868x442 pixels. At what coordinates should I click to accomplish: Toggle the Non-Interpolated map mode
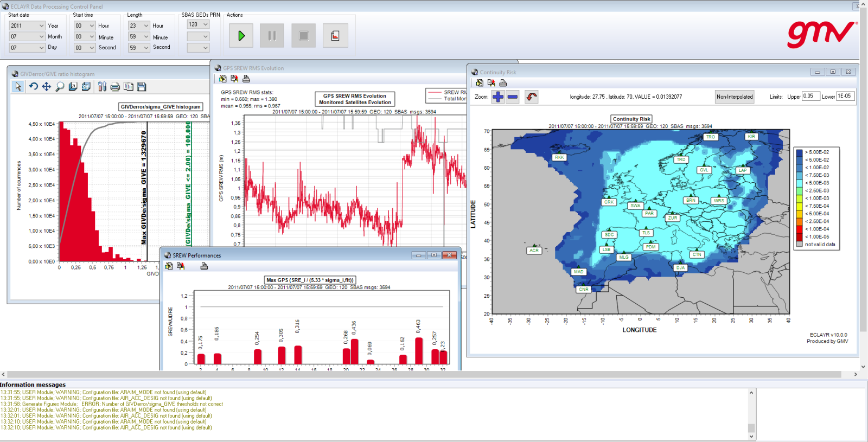735,97
